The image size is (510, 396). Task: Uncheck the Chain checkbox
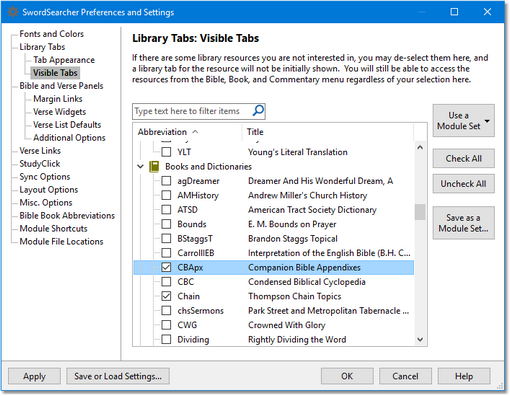tap(166, 296)
